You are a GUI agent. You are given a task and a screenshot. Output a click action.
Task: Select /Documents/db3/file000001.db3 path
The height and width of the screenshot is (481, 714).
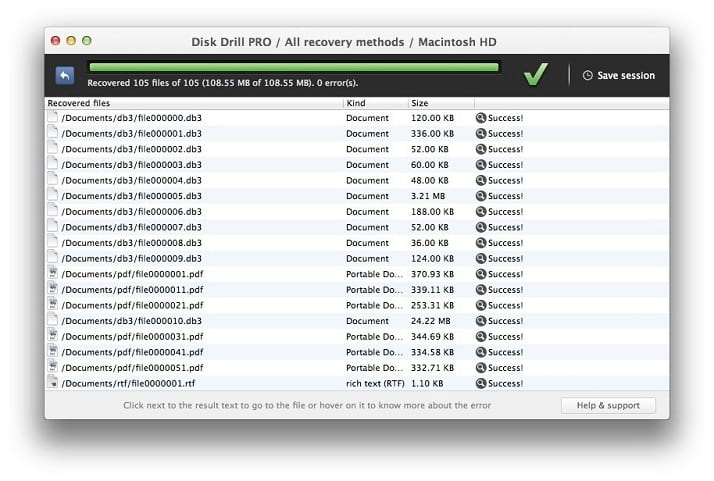click(x=132, y=133)
